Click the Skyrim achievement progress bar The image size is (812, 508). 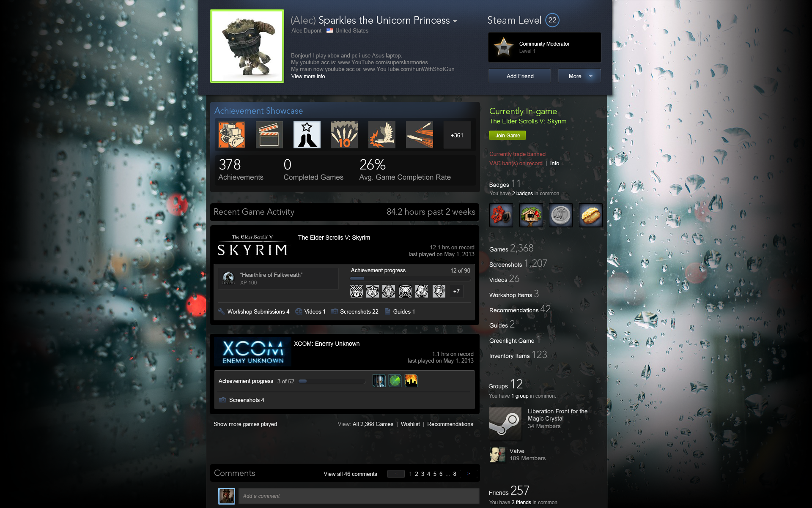[x=410, y=279]
